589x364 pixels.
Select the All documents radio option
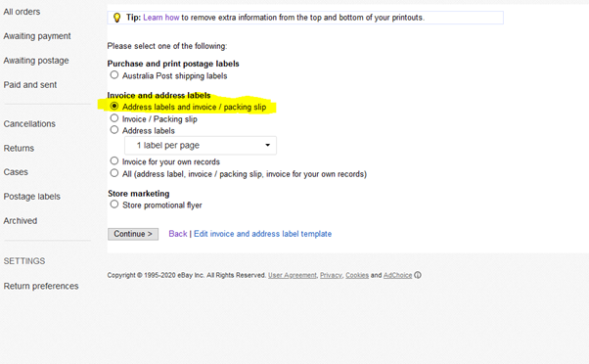tap(114, 173)
